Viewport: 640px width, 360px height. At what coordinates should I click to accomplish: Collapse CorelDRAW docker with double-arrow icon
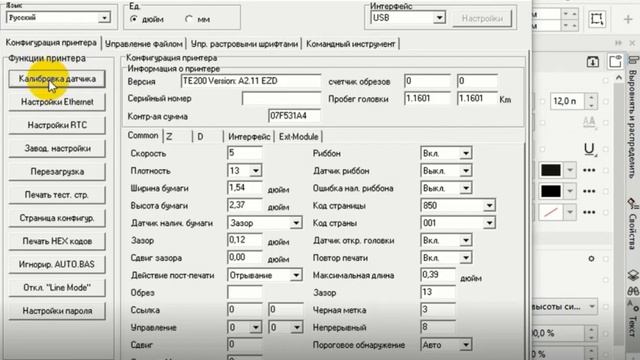click(618, 43)
